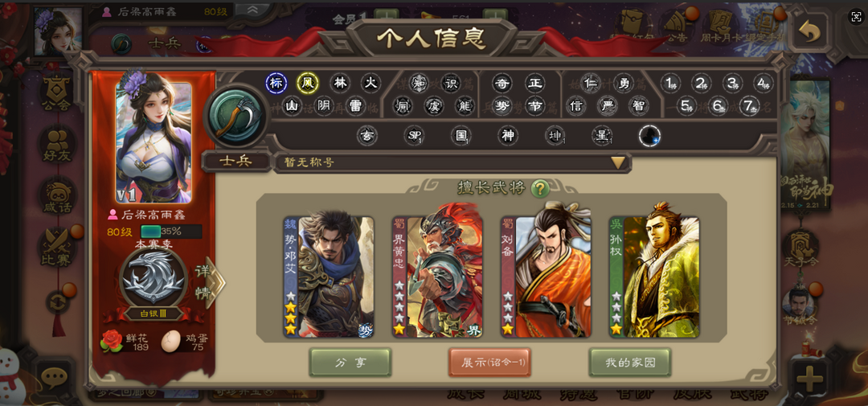868x406 pixels.
Task: Click the 我的家园 button
Action: click(x=630, y=363)
